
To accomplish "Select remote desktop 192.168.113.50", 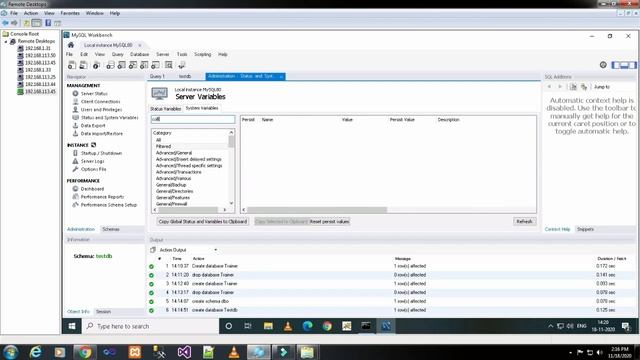I will click(40, 55).
